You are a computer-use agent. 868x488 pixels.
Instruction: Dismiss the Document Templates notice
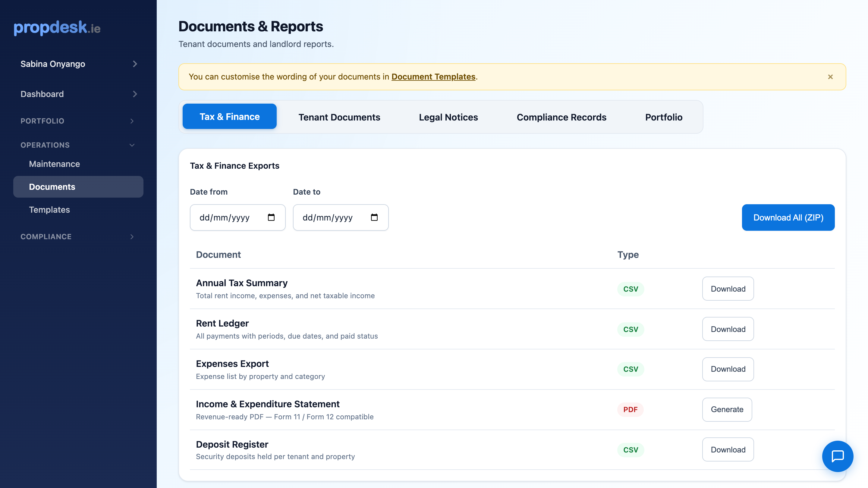[x=830, y=77]
